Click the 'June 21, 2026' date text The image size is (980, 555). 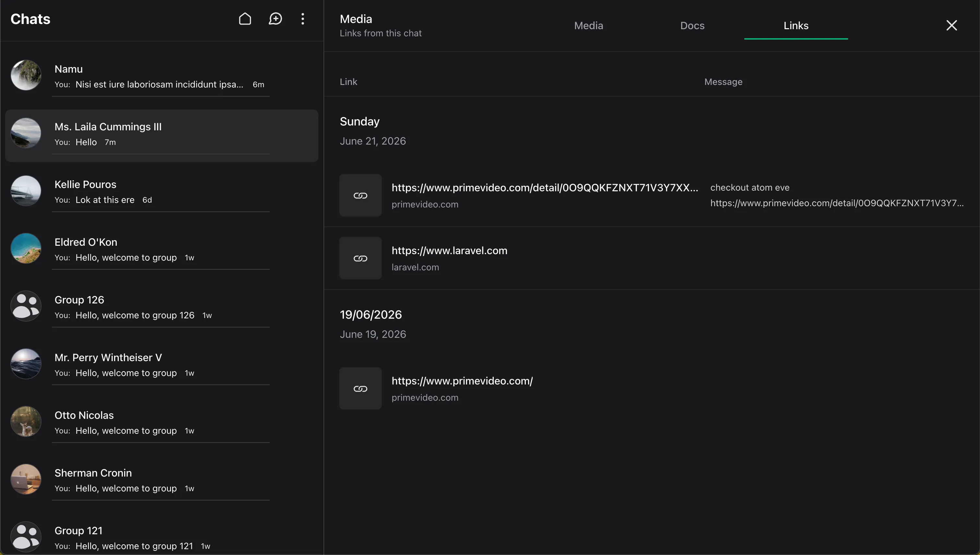pyautogui.click(x=373, y=141)
